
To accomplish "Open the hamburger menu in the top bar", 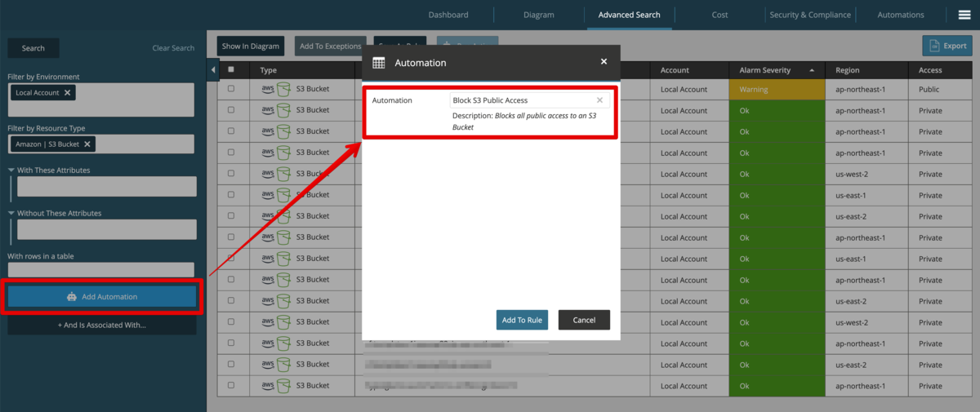I will click(964, 15).
